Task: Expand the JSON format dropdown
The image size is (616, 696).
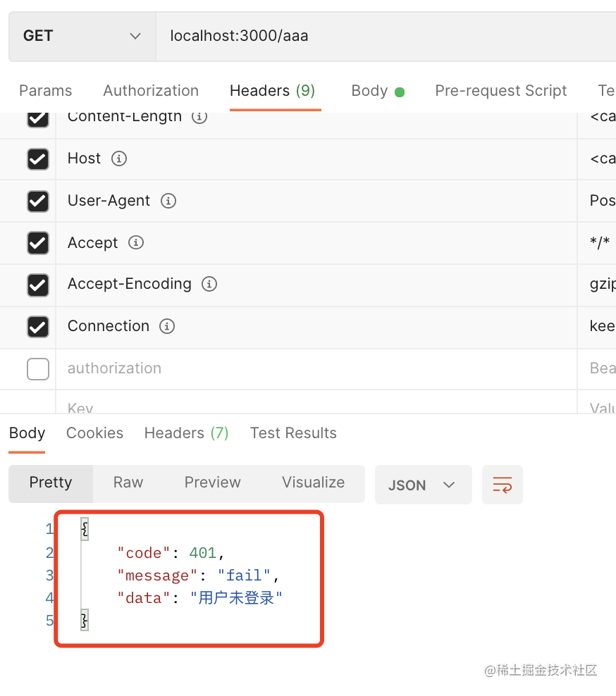Action: click(422, 485)
